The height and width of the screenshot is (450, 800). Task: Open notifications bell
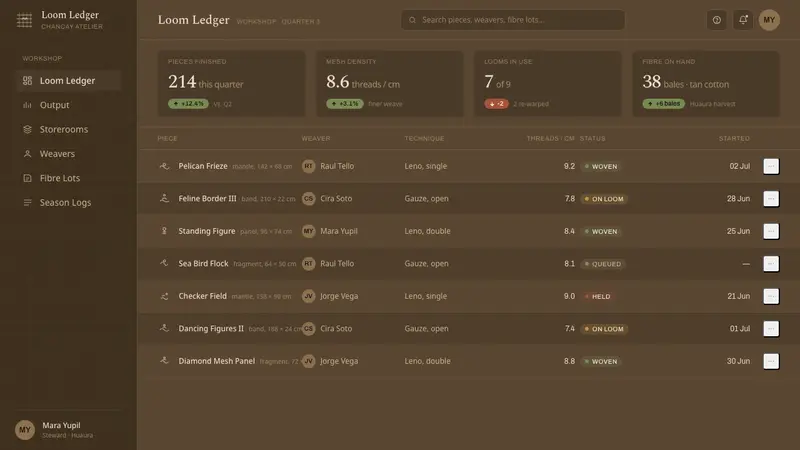[x=743, y=20]
